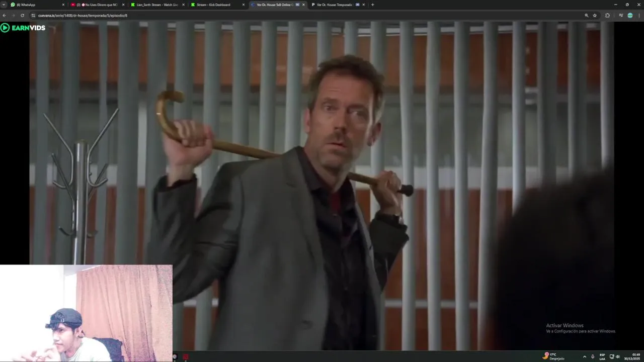The image size is (644, 362).
Task: Open a new browser tab
Action: (x=372, y=5)
